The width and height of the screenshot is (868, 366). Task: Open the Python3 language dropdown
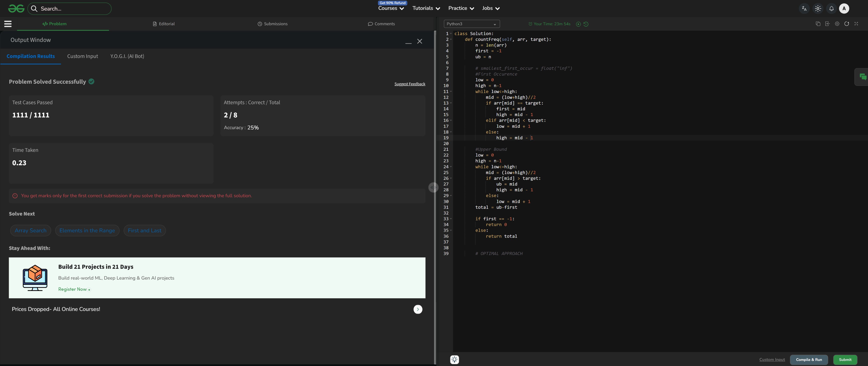[471, 24]
